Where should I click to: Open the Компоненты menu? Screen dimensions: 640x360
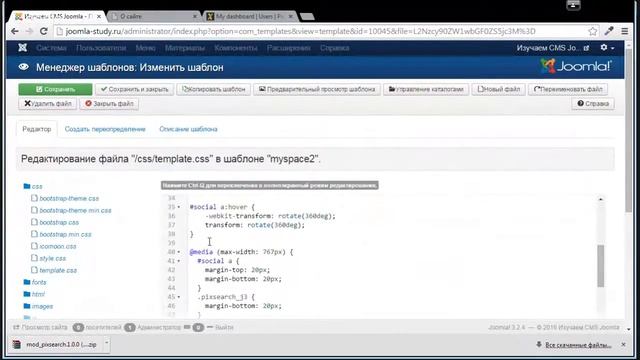click(x=236, y=48)
